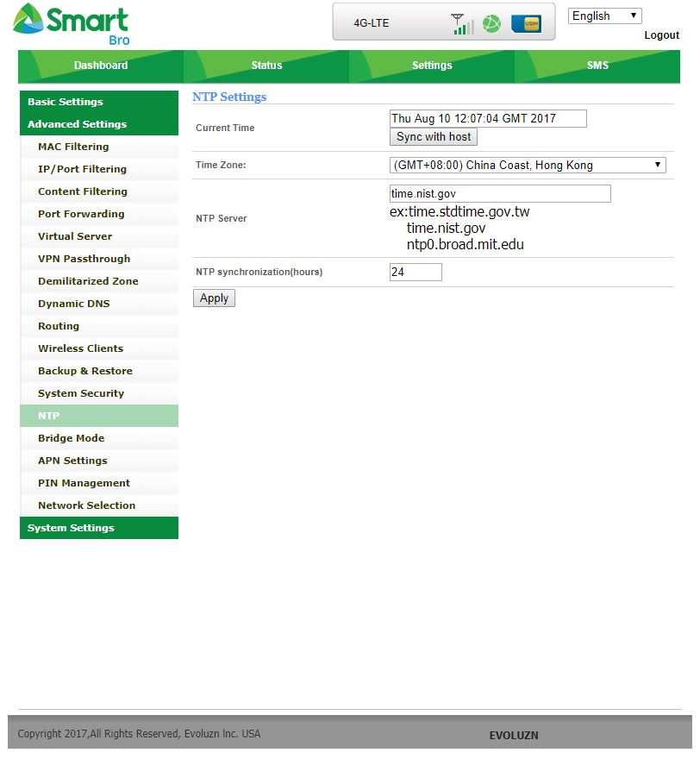This screenshot has height=759, width=700.
Task: Click the NTP Server input field
Action: coord(500,193)
